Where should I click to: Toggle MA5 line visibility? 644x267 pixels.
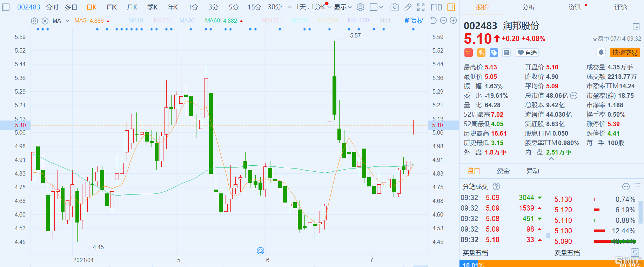pos(89,21)
